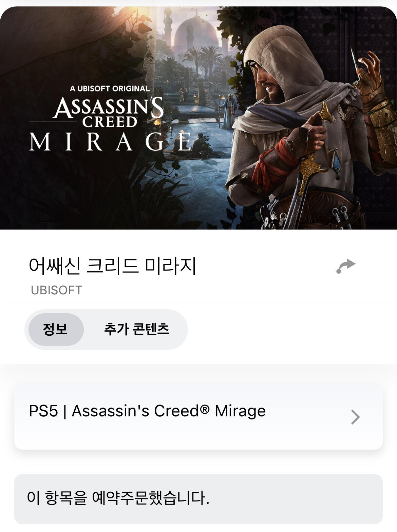The height and width of the screenshot is (532, 397).
Task: Select the 정보 tab
Action: pos(56,329)
